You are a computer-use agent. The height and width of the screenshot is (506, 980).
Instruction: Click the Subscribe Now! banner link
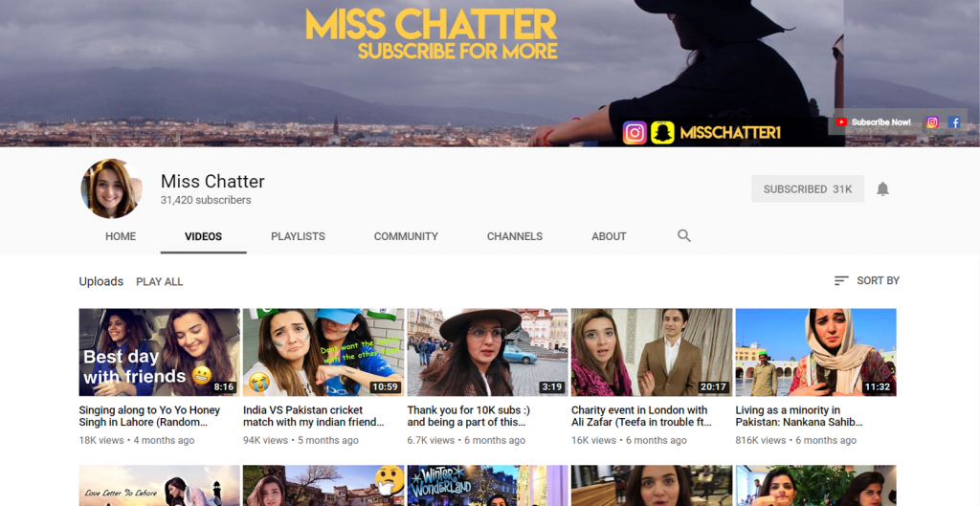coord(880,122)
